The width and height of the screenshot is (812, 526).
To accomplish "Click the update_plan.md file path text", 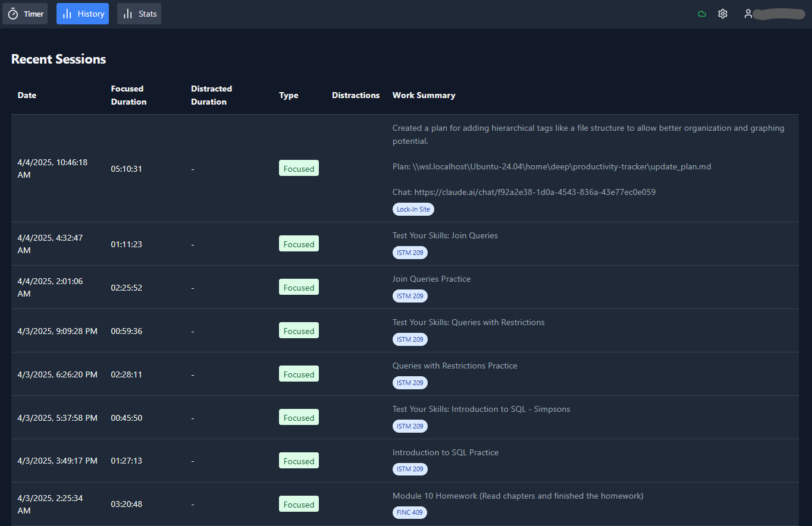I will pos(562,166).
